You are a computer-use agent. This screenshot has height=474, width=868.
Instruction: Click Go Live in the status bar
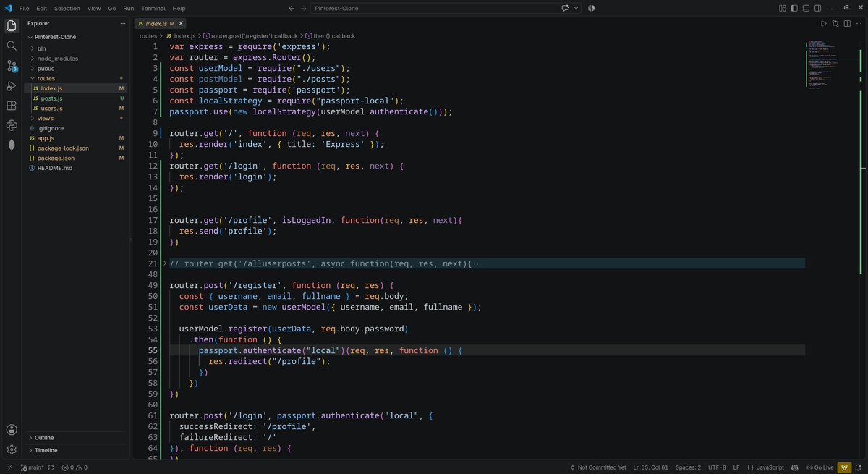[819, 467]
